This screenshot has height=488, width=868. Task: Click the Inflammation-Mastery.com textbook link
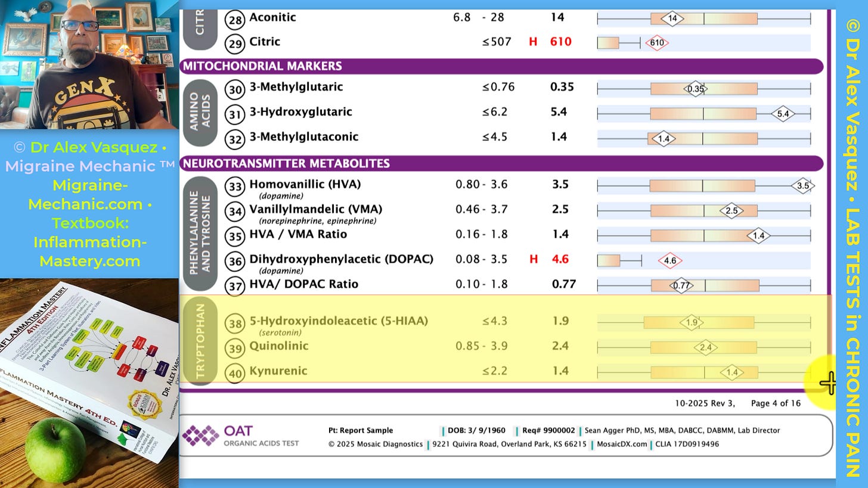[89, 251]
